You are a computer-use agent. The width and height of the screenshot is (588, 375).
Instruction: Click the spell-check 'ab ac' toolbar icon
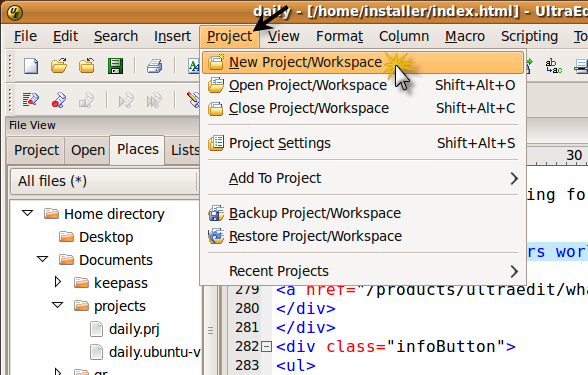pos(554,66)
